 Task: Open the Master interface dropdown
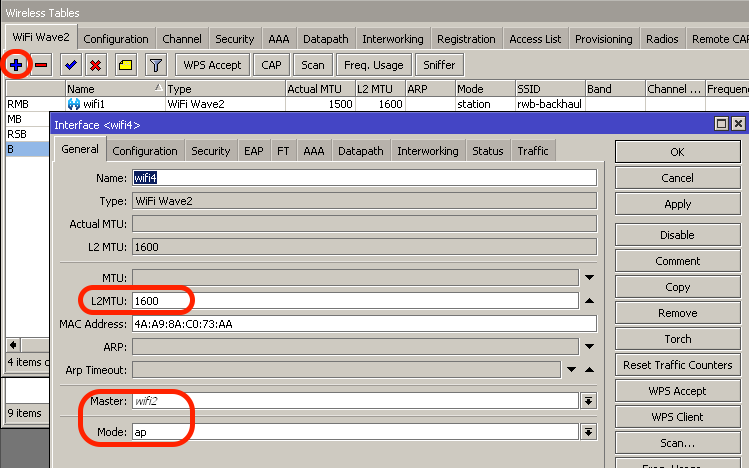(589, 401)
